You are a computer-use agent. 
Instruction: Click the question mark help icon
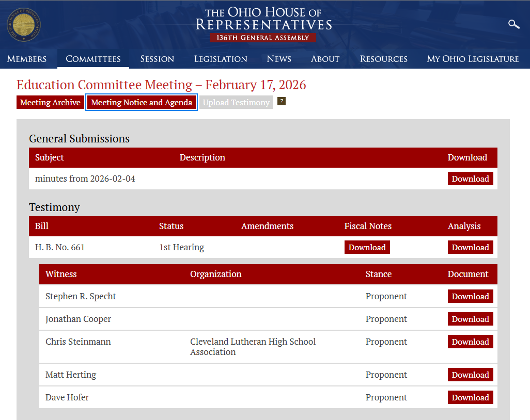pos(281,101)
